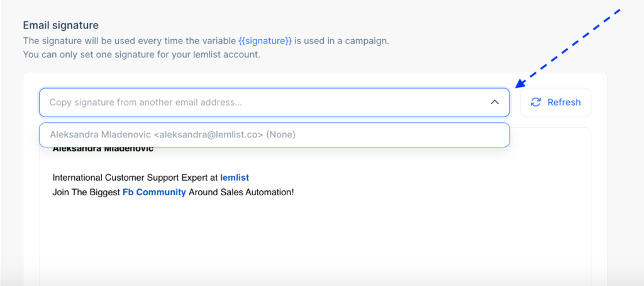Click the circular arrows Refresh icon
644x286 pixels.
point(536,102)
